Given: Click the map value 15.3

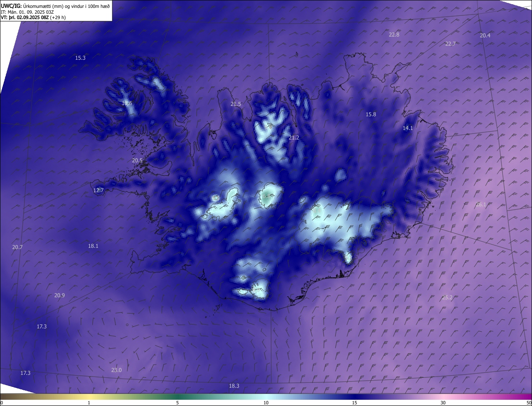Looking at the screenshot, I should (80, 58).
